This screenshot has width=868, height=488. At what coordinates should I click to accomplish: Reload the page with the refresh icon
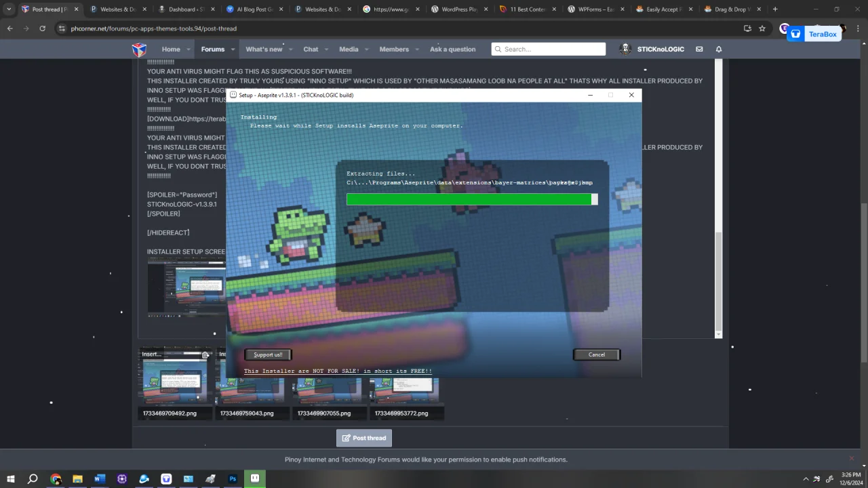click(42, 28)
